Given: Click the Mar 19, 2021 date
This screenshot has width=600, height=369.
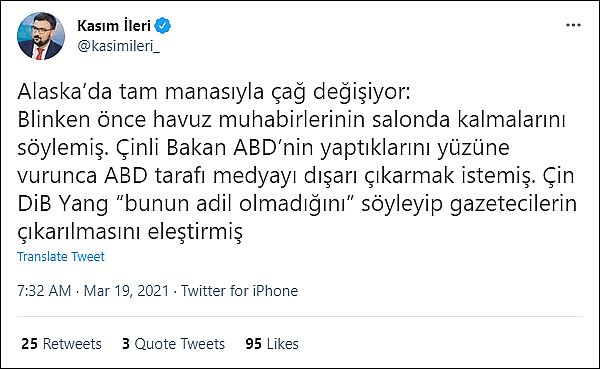Looking at the screenshot, I should pos(126,291).
